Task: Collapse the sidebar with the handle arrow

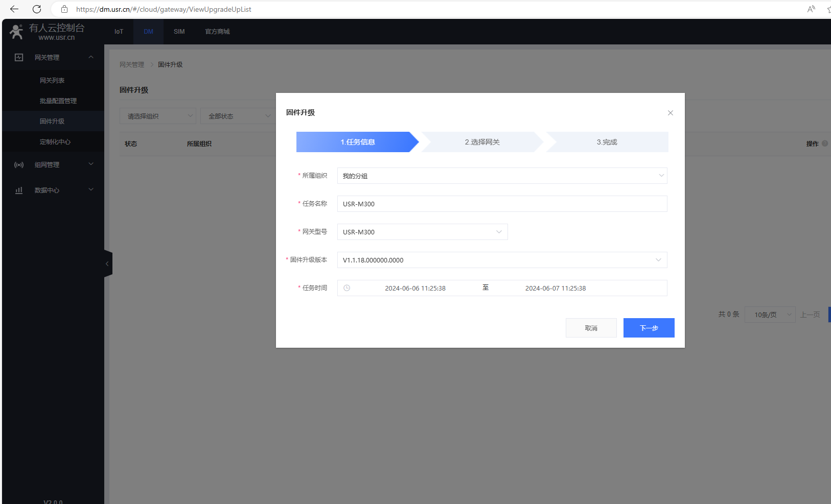Action: pos(107,264)
